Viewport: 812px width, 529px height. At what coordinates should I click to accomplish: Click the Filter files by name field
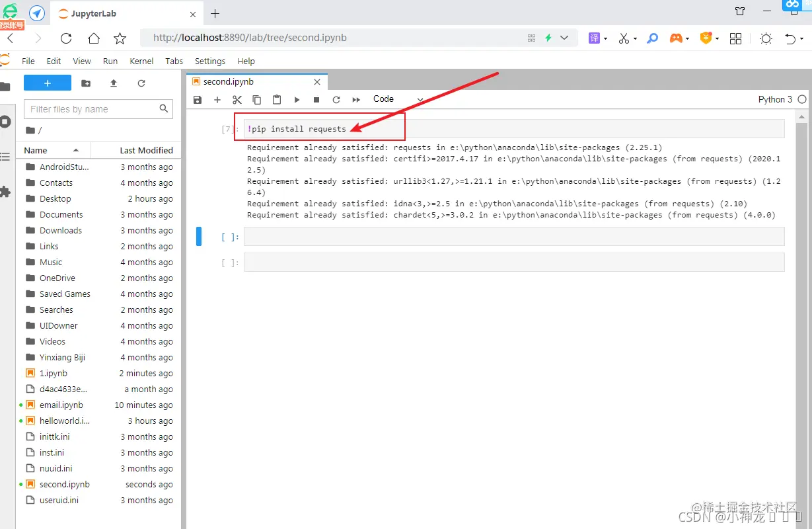(x=98, y=109)
